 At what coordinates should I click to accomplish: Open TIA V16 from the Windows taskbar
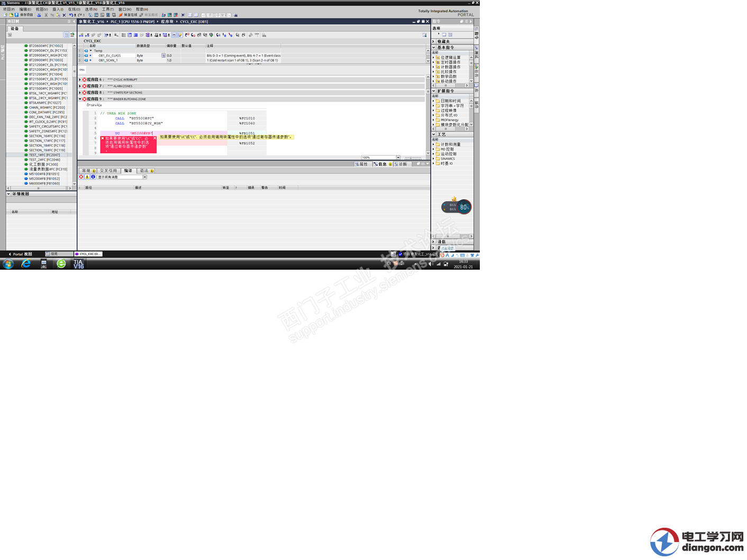tap(79, 264)
